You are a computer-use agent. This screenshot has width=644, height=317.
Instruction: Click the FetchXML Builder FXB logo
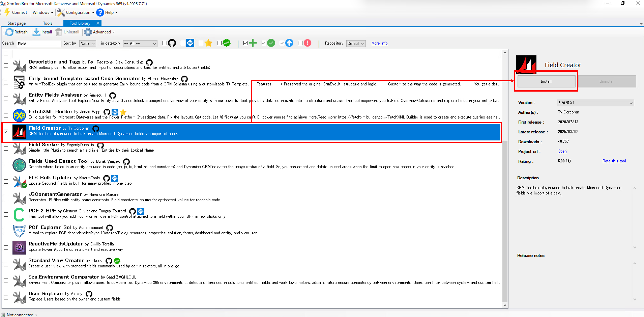(19, 115)
